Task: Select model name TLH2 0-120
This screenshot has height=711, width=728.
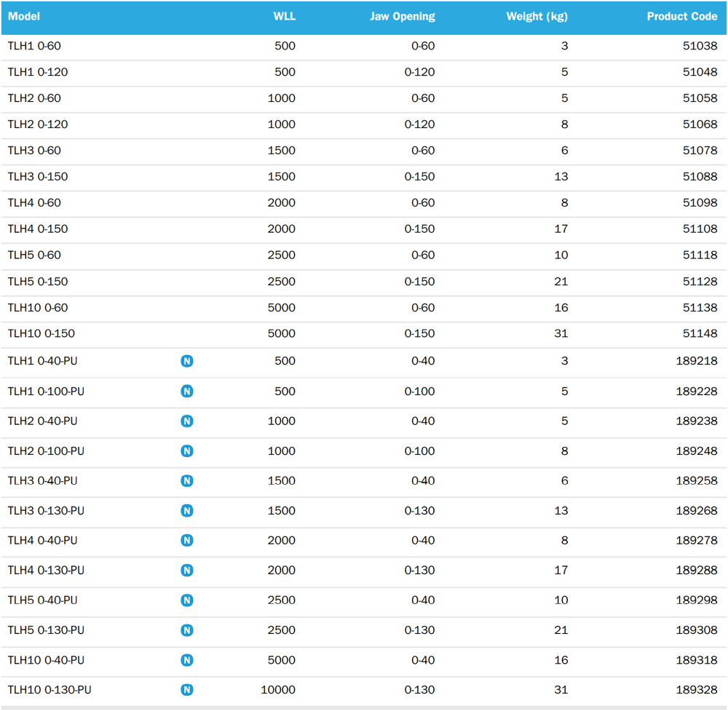Action: (x=38, y=124)
